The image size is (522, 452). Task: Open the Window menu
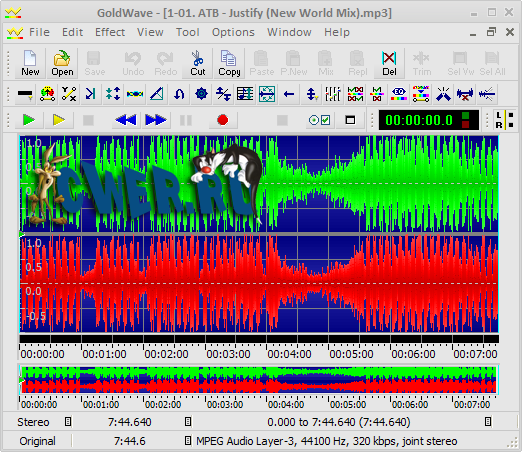(x=289, y=32)
